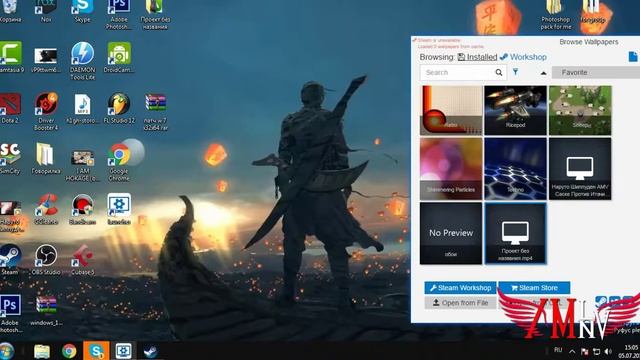
Task: Open the Camtasia 9 desktop shortcut
Action: tap(11, 57)
